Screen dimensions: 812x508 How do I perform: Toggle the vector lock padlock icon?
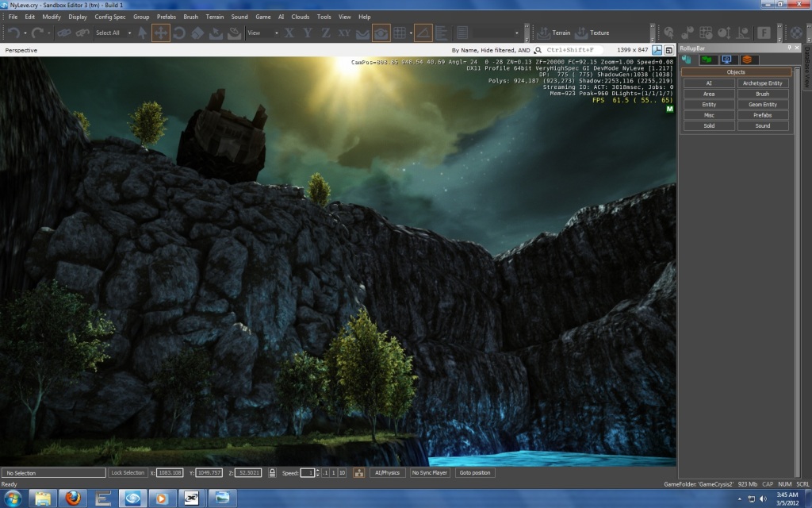(272, 472)
